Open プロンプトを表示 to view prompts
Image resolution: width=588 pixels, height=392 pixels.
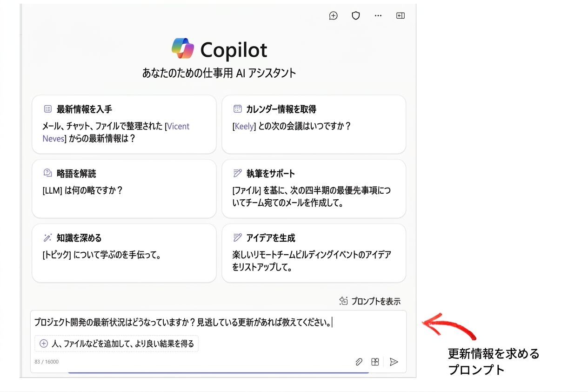point(370,301)
